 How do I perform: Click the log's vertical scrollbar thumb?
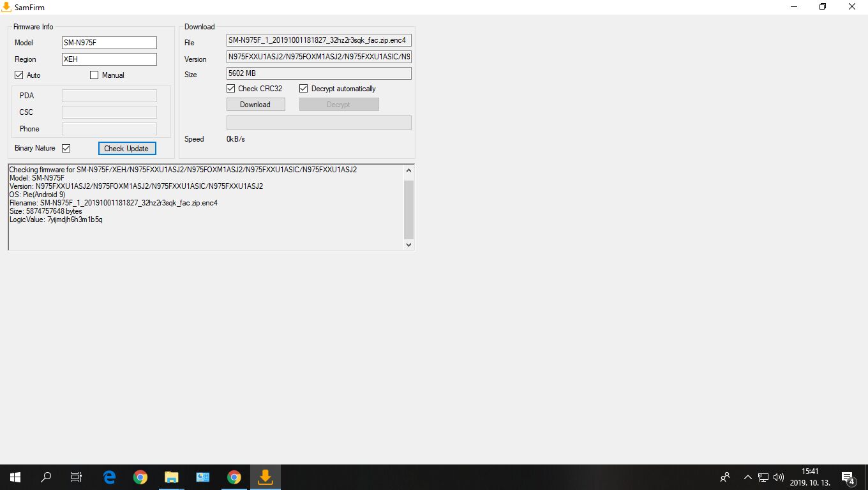click(x=409, y=209)
